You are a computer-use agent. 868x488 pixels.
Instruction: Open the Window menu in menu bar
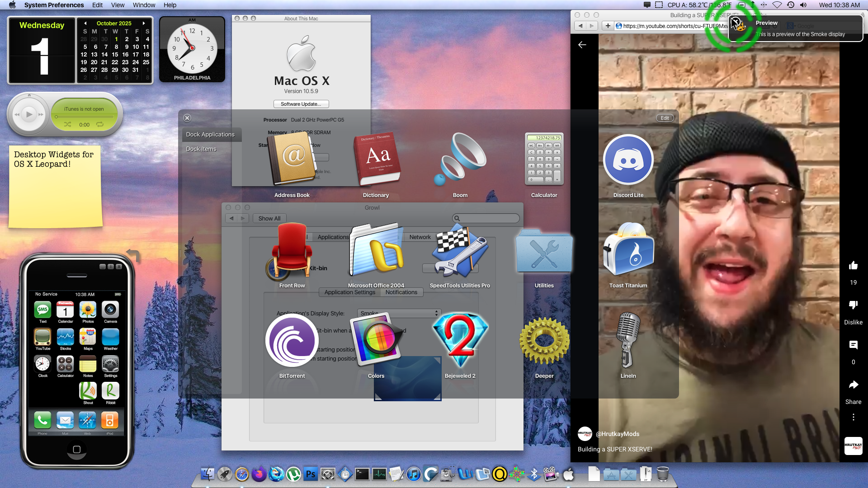click(144, 5)
